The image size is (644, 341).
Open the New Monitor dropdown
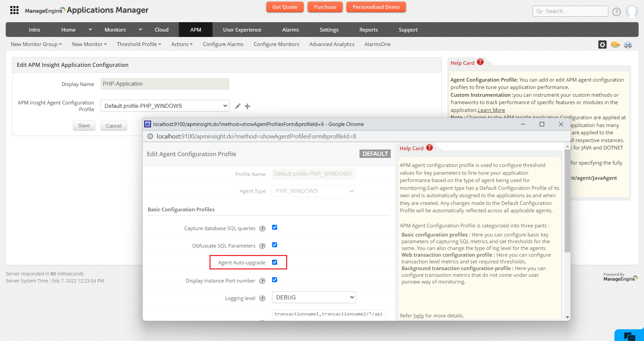tap(89, 44)
